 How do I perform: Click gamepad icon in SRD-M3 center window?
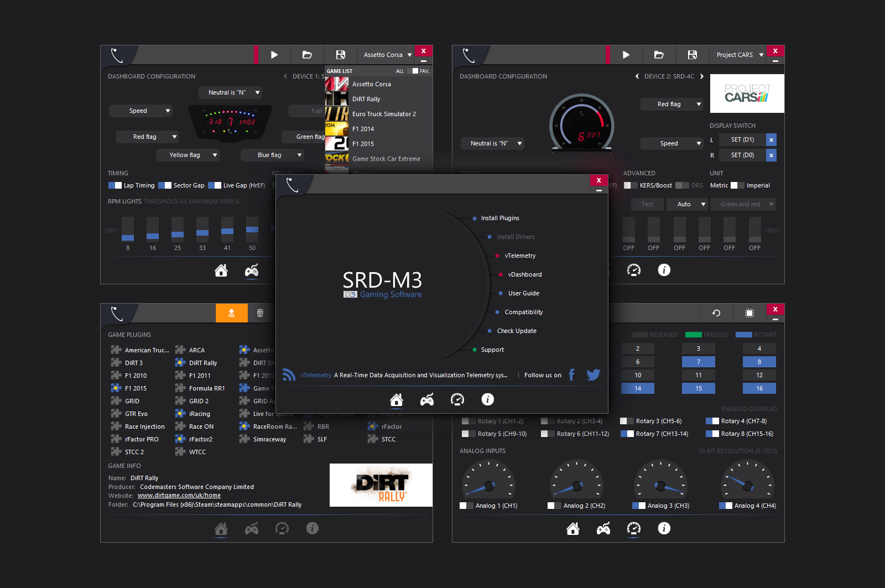pos(427,399)
